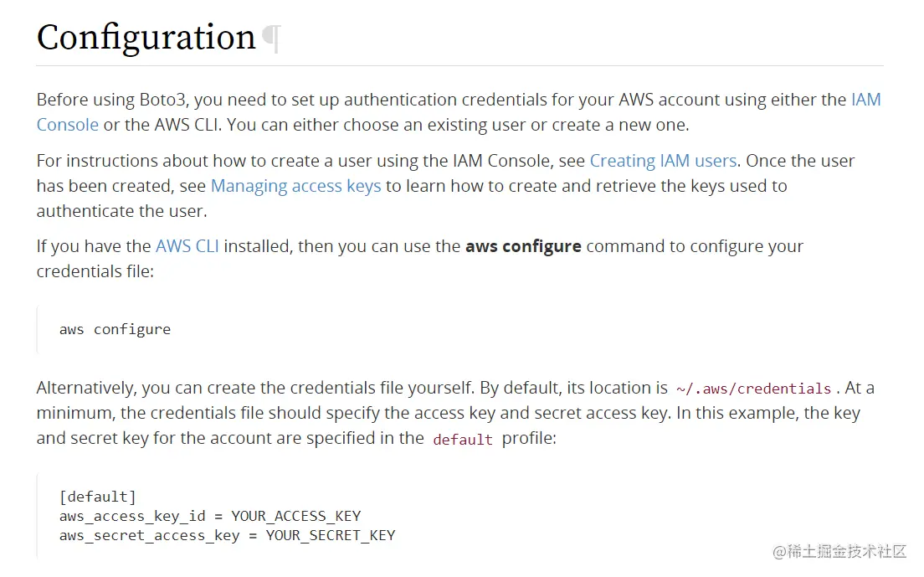Click the 'credentials file:' text line
The width and height of the screenshot is (924, 577).
[x=95, y=271]
